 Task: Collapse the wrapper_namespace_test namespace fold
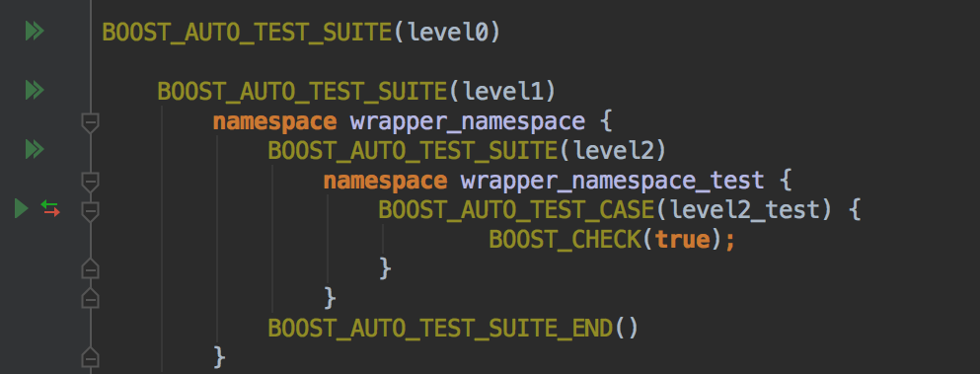click(x=91, y=182)
